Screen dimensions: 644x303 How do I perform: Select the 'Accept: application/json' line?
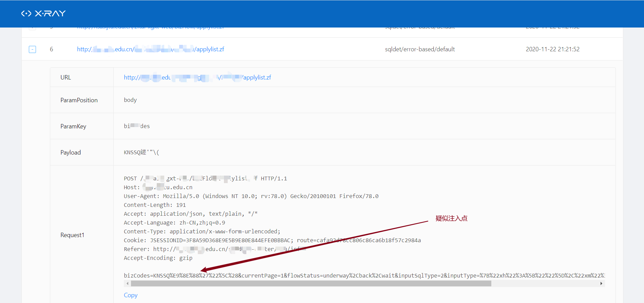point(191,214)
